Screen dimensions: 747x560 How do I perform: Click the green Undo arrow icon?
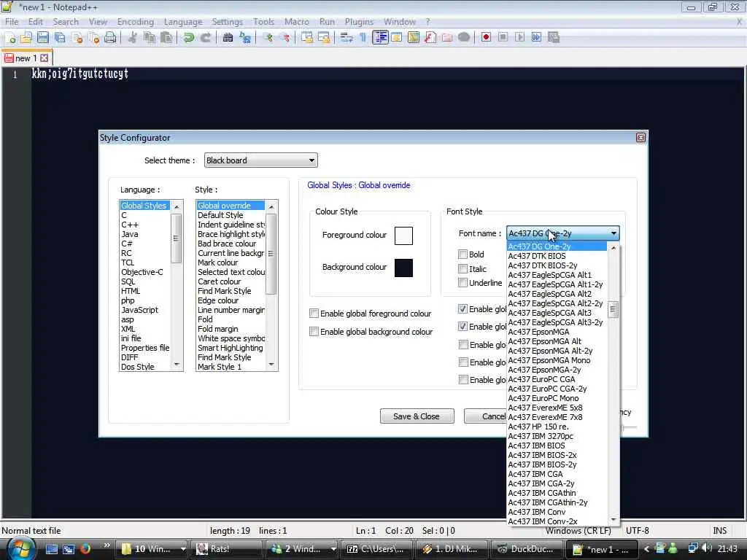[x=189, y=38]
